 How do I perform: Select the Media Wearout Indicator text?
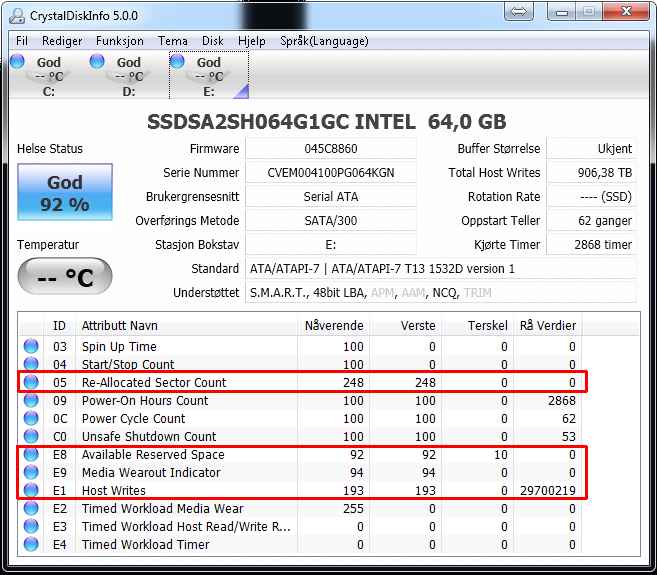coord(151,473)
